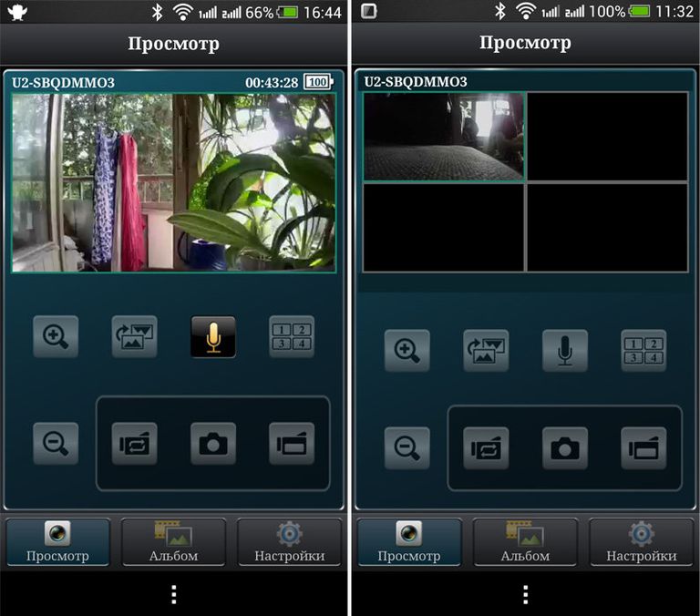Open Альбом tab in left screen
Image resolution: width=700 pixels, height=616 pixels.
point(174,542)
